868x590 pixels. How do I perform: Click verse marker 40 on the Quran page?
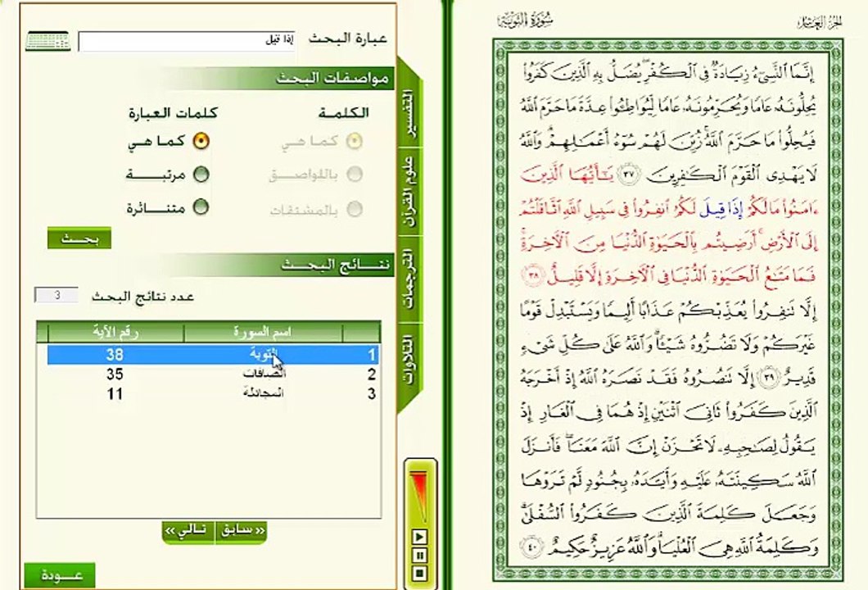pos(531,547)
